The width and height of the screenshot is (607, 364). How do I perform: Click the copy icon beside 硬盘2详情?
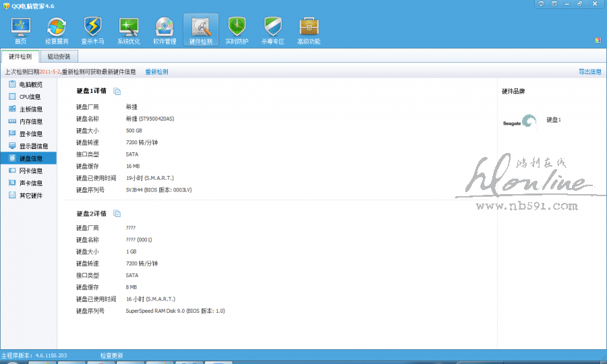[x=117, y=214]
